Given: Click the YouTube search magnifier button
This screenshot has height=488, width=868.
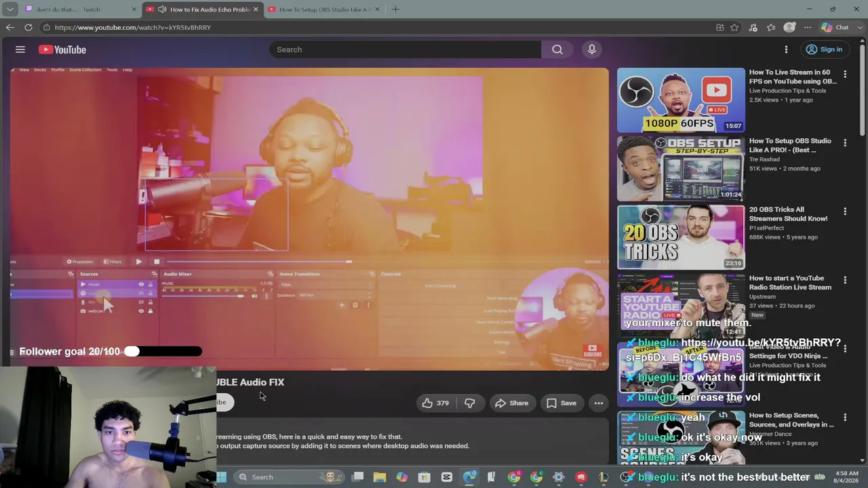Looking at the screenshot, I should (x=557, y=49).
